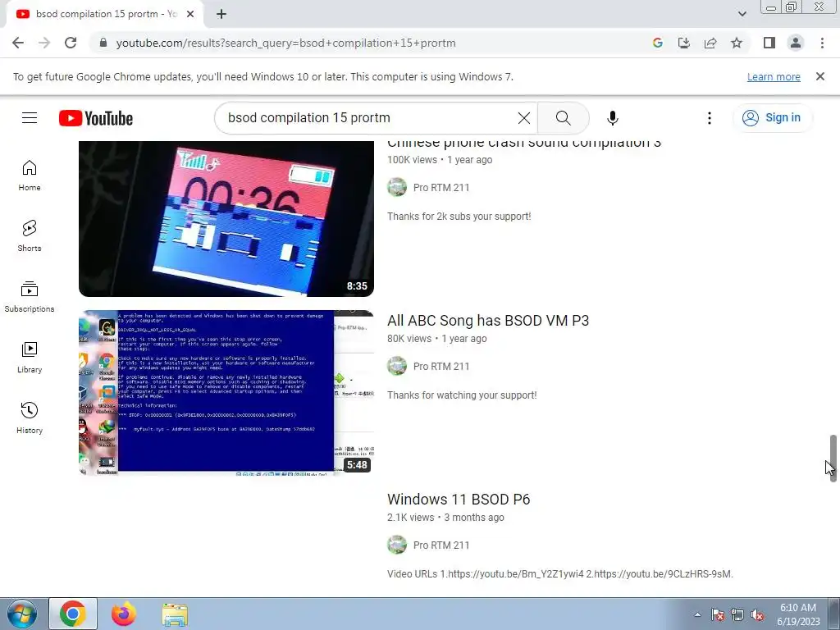The image size is (840, 630).
Task: Show hidden system tray icons
Action: 697,614
